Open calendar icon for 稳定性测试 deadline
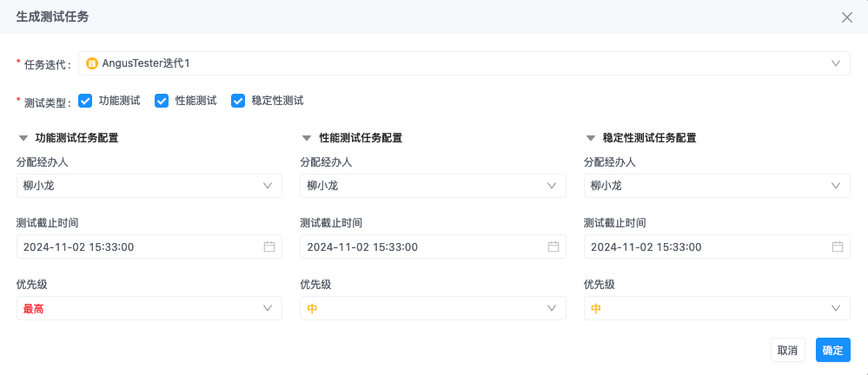Screen dimensions: 868x375 [838, 247]
